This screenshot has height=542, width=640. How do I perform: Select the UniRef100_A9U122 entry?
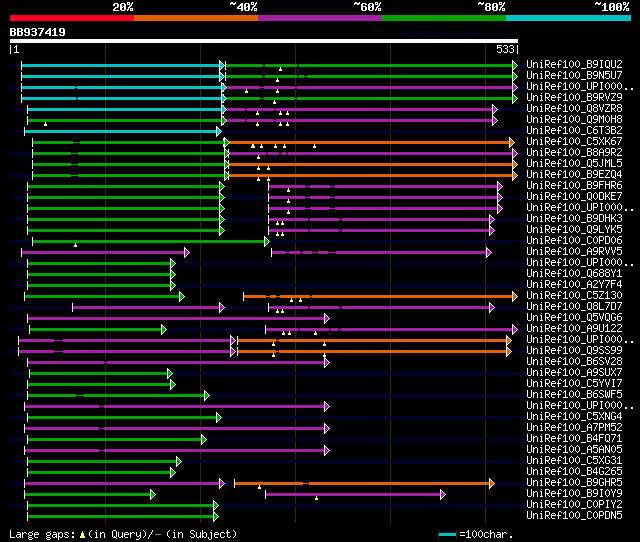click(574, 329)
